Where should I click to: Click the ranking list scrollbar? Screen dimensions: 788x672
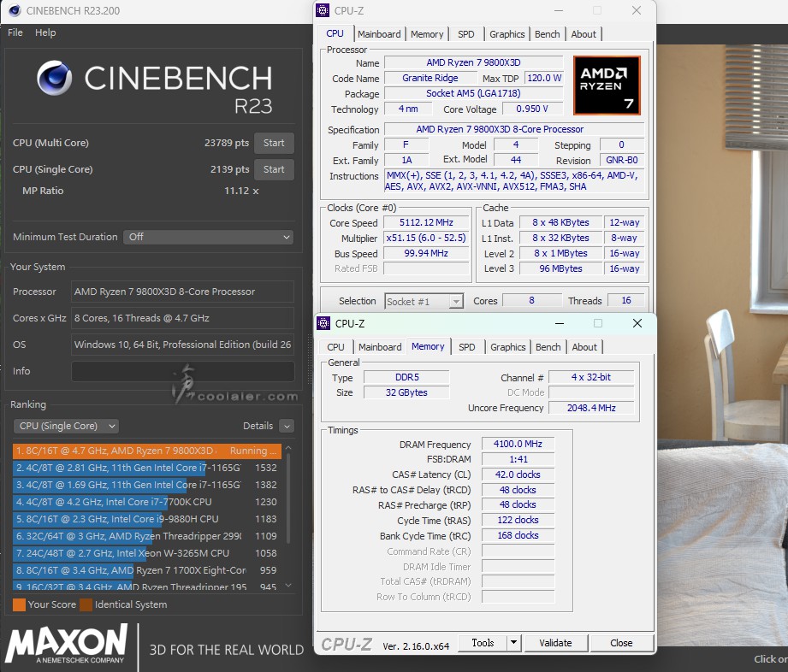tap(288, 499)
